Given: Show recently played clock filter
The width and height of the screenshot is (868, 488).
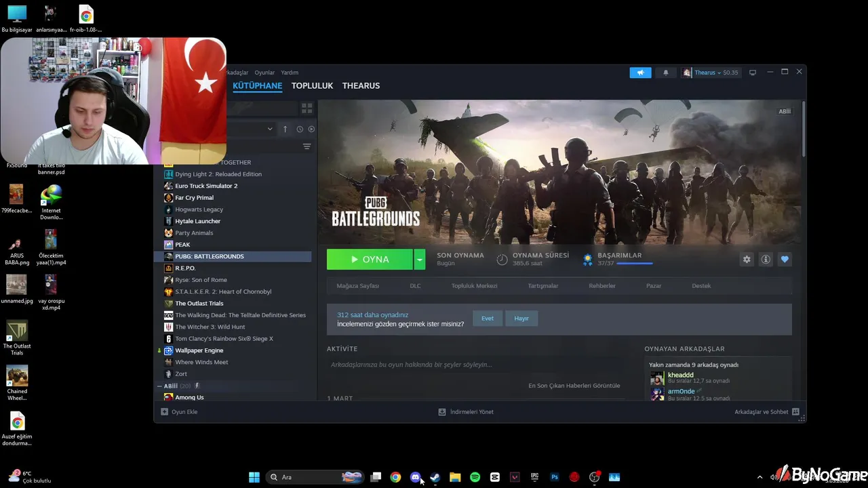Looking at the screenshot, I should 299,129.
